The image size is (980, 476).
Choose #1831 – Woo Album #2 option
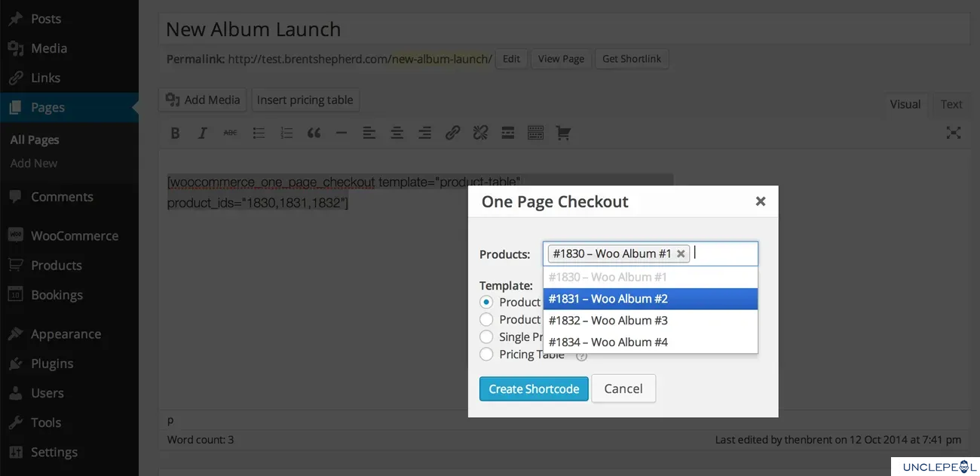(x=651, y=299)
